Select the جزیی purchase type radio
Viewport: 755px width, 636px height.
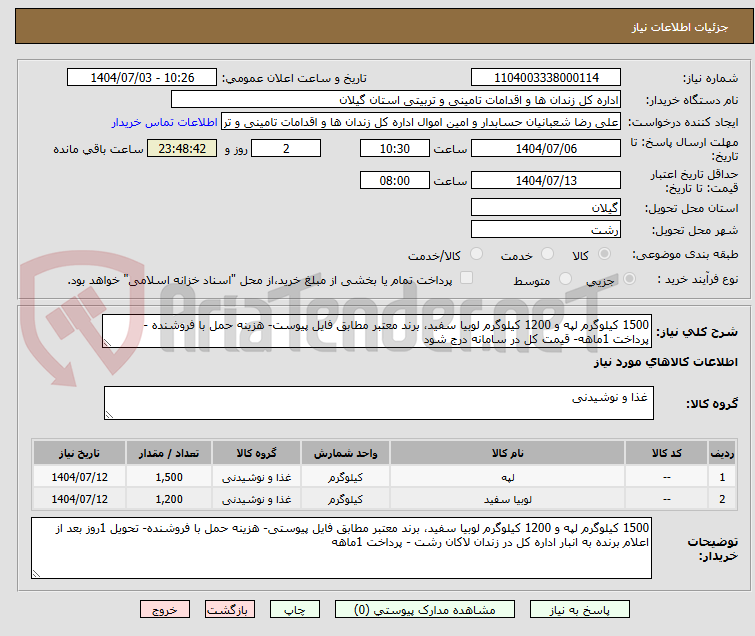[x=629, y=279]
